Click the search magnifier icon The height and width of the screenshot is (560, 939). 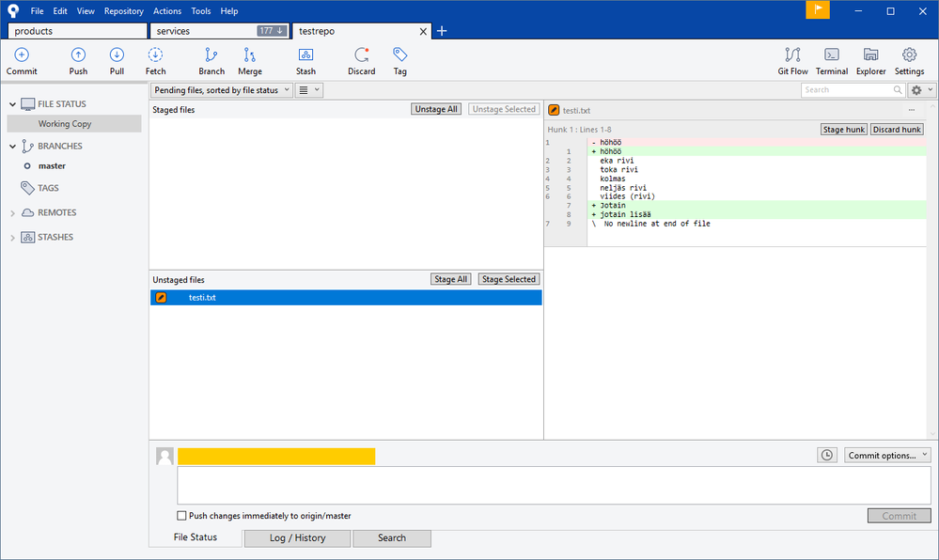898,90
